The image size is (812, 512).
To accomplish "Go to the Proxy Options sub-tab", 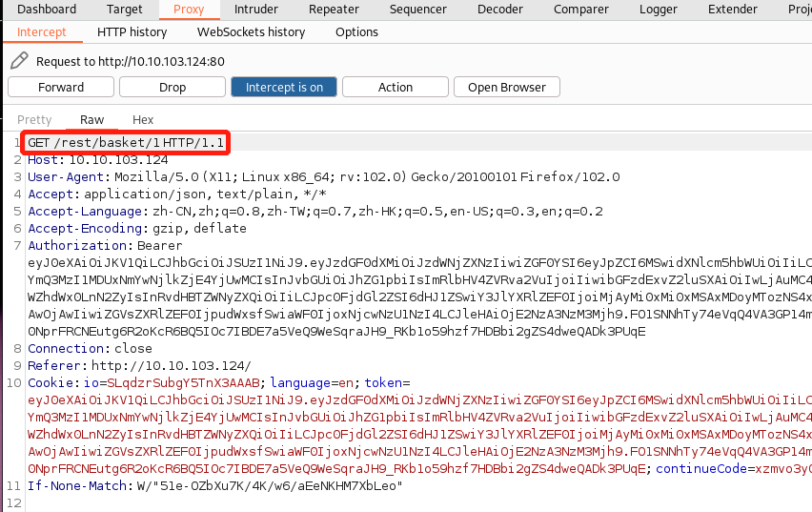I will [x=356, y=31].
